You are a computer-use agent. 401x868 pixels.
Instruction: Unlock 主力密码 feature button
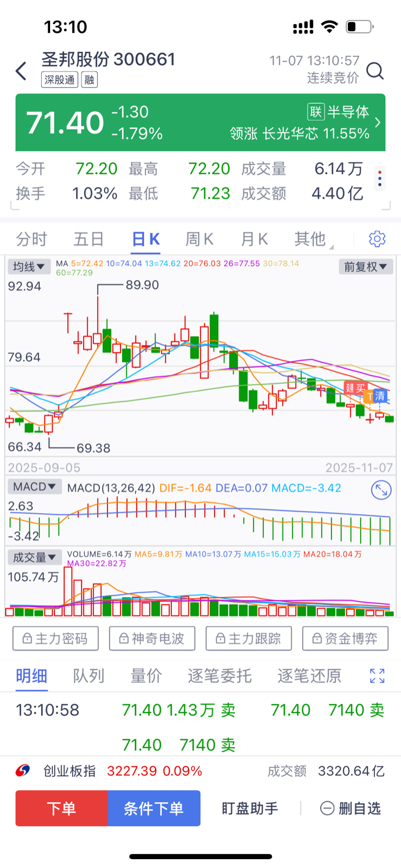coord(55,638)
